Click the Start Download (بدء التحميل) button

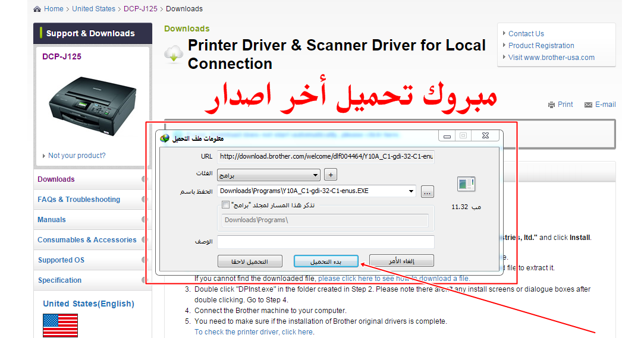point(326,261)
